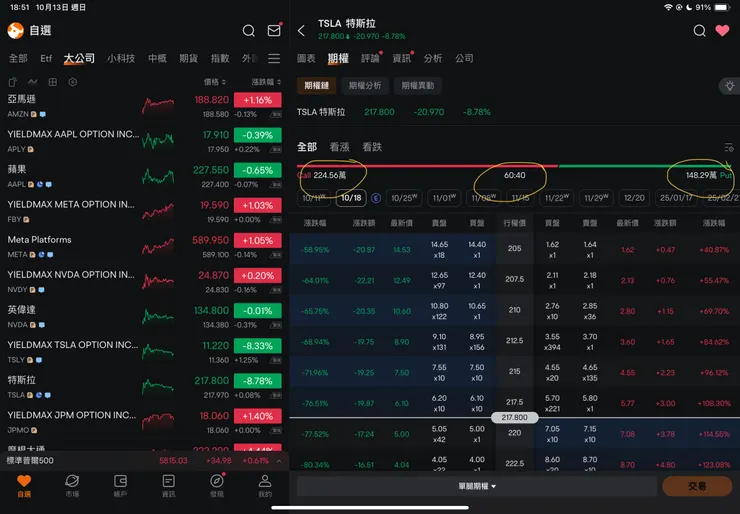Open the 單腿期權 strategy dropdown
Screen dimensions: 740x514
tap(477, 486)
